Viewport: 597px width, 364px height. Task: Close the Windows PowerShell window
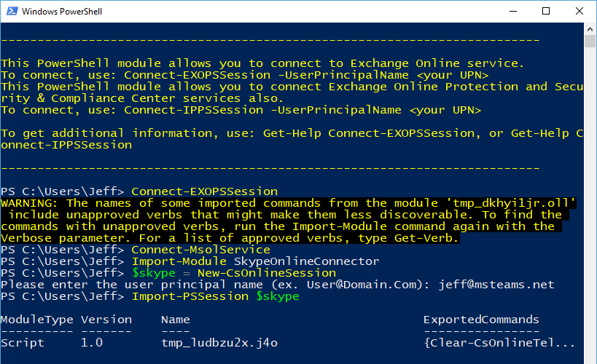pyautogui.click(x=579, y=11)
